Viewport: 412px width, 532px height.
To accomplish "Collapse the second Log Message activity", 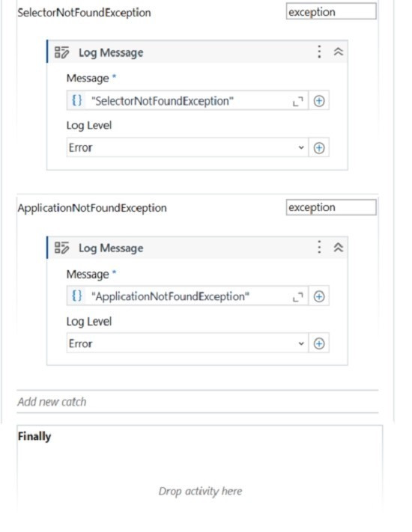I will [x=339, y=248].
